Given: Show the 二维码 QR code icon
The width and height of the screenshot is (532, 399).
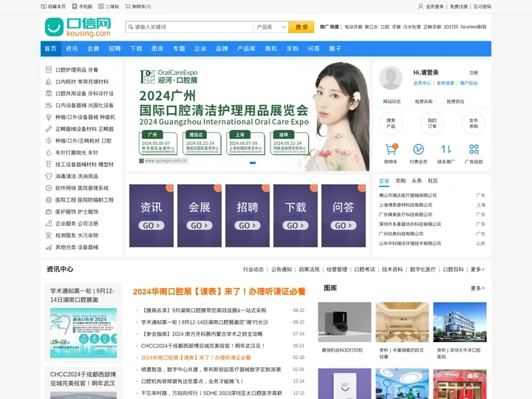Looking at the screenshot, I should pyautogui.click(x=101, y=7).
